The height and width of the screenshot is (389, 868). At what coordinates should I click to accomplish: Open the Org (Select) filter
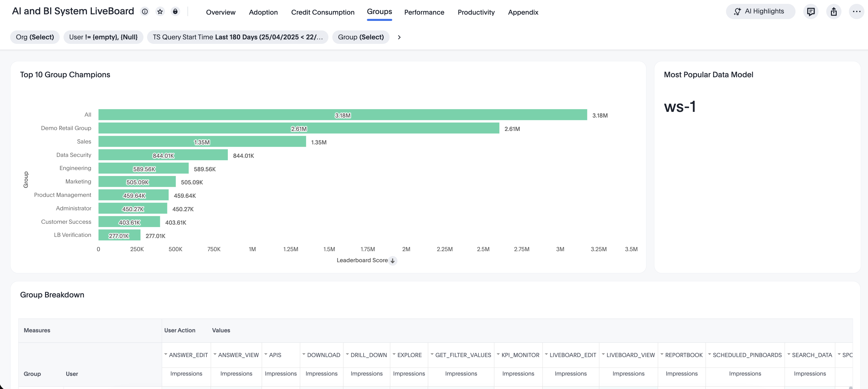tap(35, 37)
